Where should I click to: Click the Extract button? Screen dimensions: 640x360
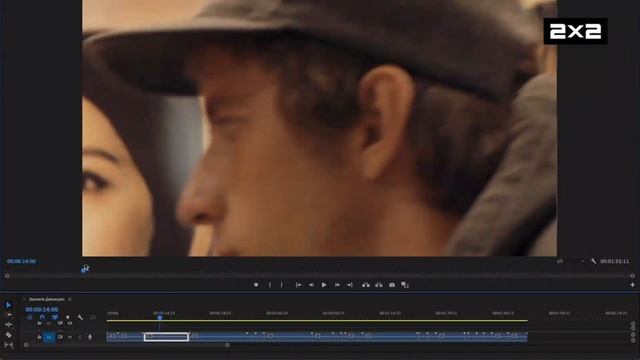tap(379, 285)
